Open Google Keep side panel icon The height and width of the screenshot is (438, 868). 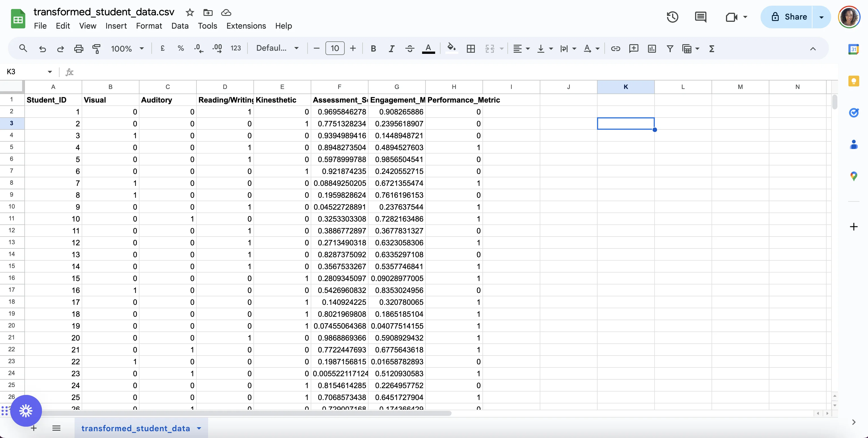click(853, 81)
